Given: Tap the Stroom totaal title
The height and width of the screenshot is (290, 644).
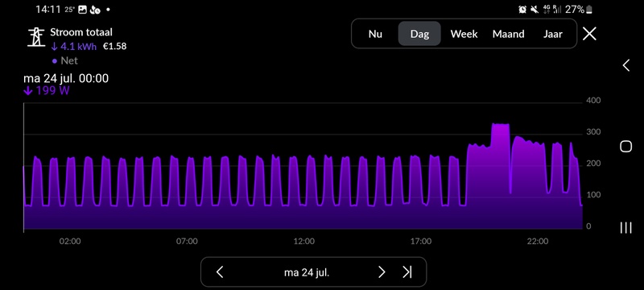Looking at the screenshot, I should coord(81,32).
